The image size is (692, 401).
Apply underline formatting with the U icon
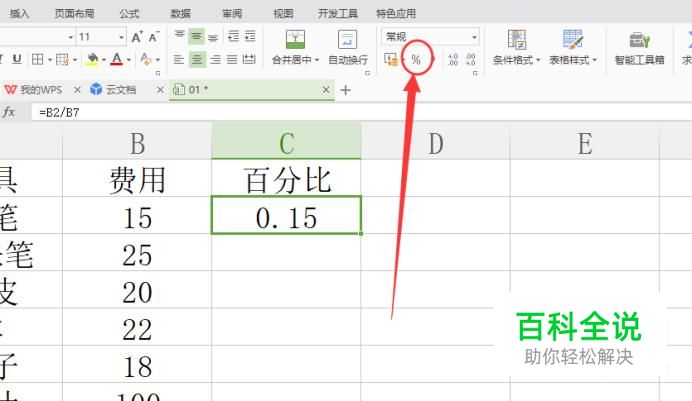coord(17,59)
